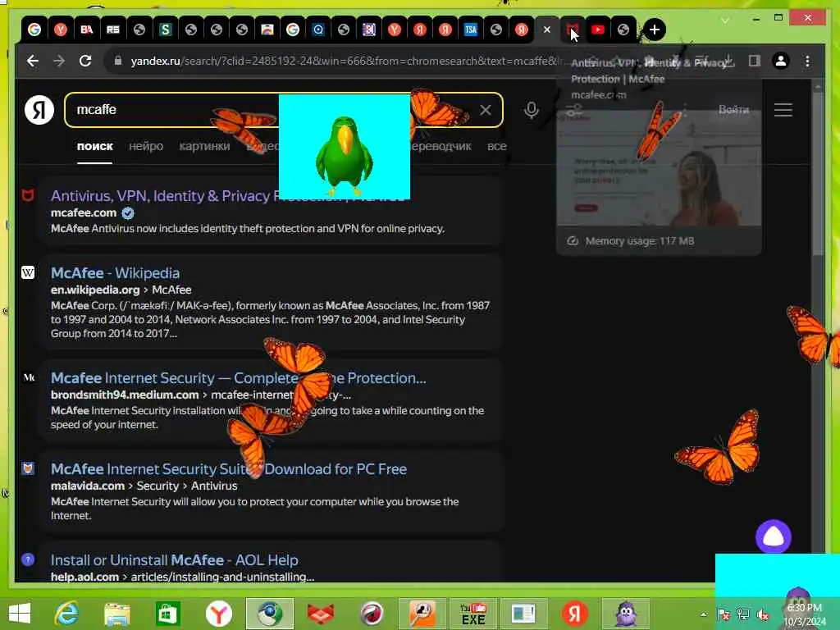Screen dimensions: 840x630
Task: Switch to the green S browser tab
Action: (165, 30)
